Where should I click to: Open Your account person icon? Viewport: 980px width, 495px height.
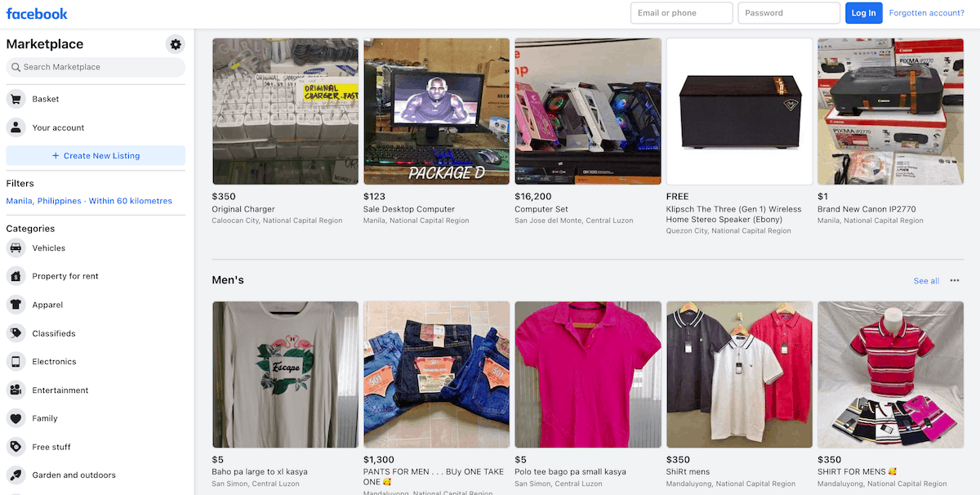[16, 127]
